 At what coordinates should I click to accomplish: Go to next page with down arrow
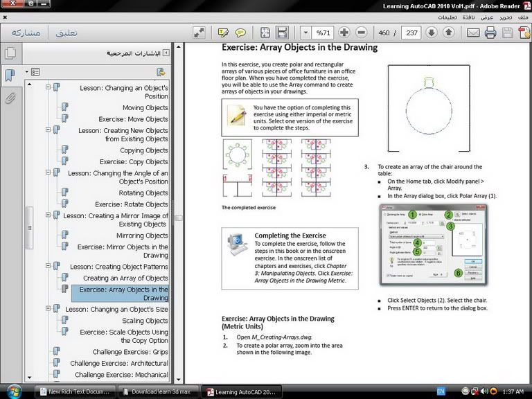click(x=432, y=33)
